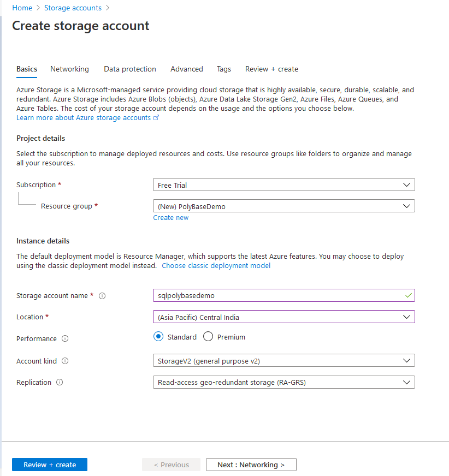Click the Replication info icon
Screen dimensions: 449x476
point(60,383)
